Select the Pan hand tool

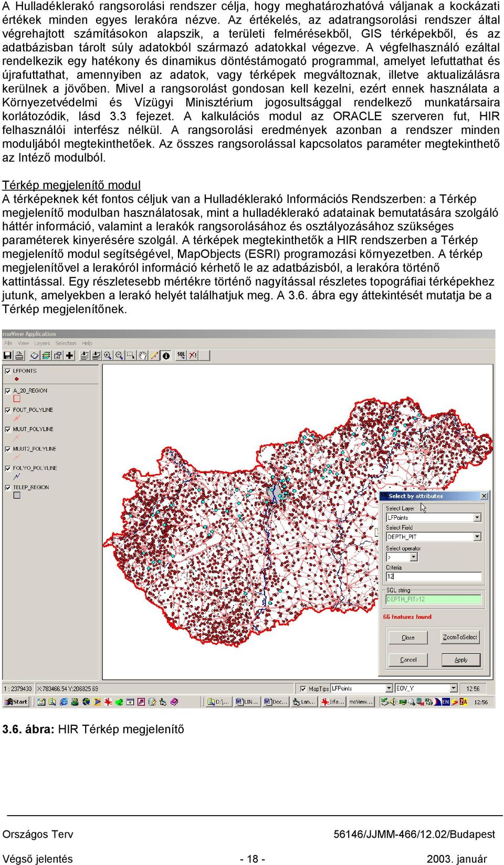click(142, 356)
